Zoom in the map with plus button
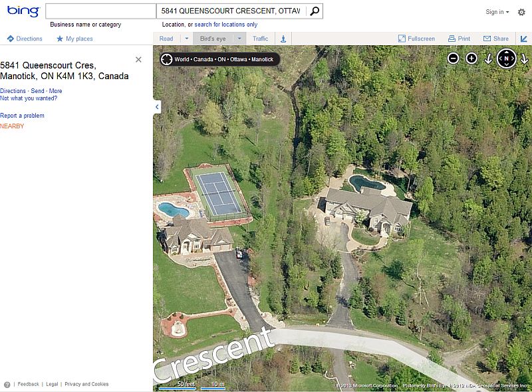The image size is (532, 392). click(471, 58)
